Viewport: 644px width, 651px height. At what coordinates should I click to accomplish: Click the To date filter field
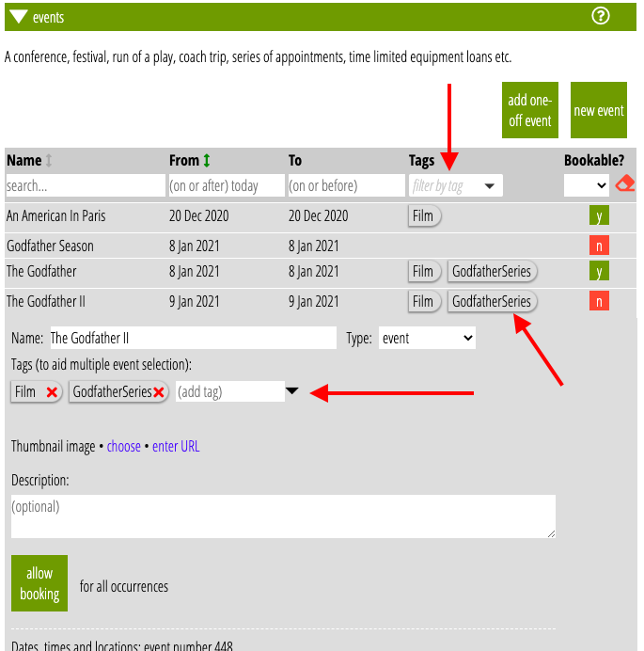tap(347, 185)
